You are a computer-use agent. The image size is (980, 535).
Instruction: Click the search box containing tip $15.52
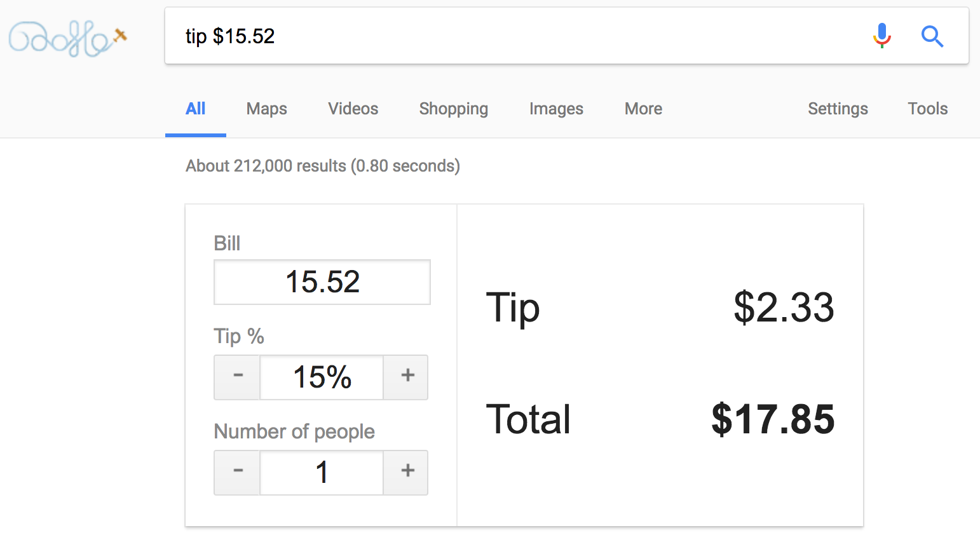click(x=508, y=36)
